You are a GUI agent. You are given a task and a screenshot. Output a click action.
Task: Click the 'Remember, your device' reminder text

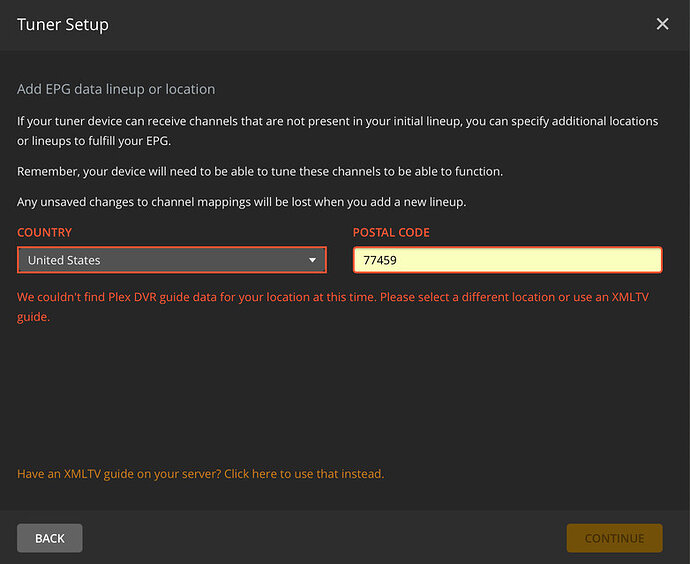[x=260, y=171]
